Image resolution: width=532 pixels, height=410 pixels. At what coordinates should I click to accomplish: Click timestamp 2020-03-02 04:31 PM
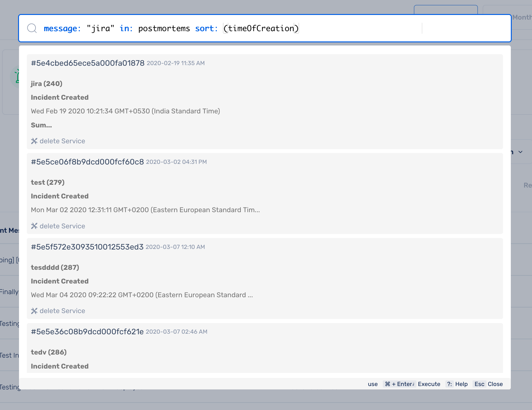point(176,162)
